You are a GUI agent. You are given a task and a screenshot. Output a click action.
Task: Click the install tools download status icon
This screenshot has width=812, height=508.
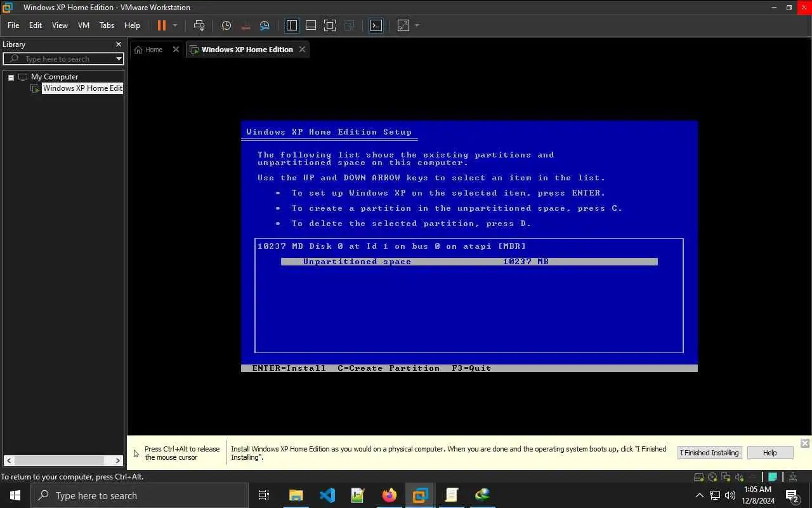(x=792, y=477)
